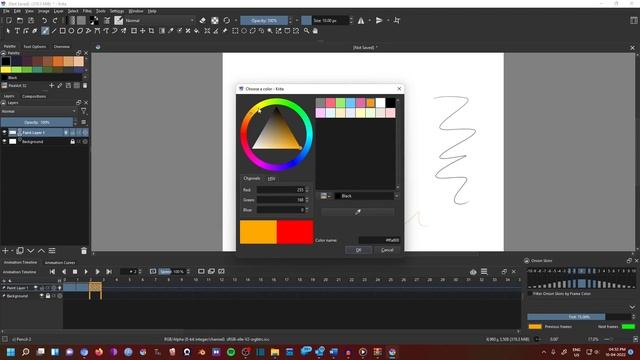Select the Fill bucket tool
The width and height of the screenshot is (640, 360).
coord(197,31)
